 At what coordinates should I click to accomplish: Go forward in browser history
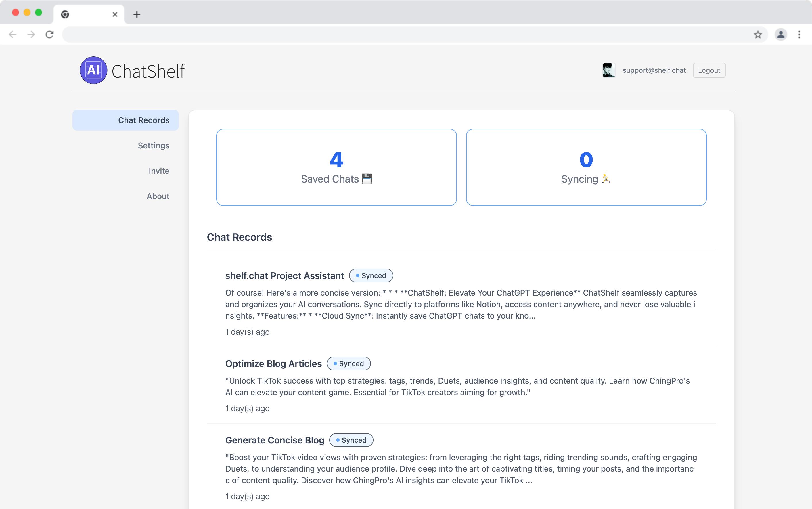31,34
